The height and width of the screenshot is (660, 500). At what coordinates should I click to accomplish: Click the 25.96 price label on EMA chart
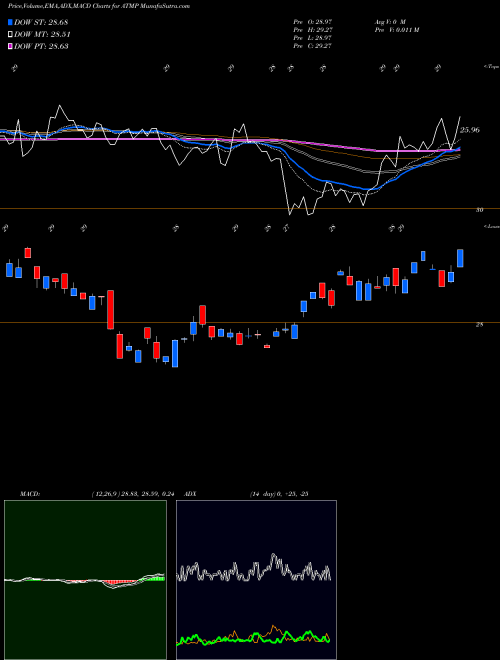(470, 130)
